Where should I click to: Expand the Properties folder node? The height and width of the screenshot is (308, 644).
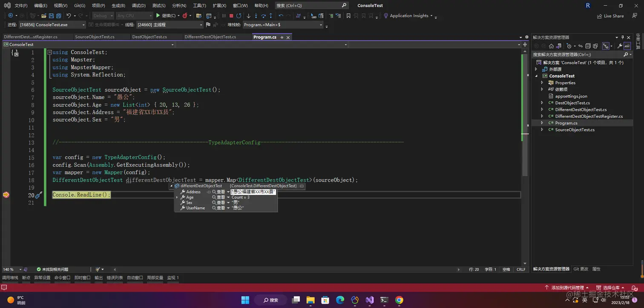coord(542,83)
